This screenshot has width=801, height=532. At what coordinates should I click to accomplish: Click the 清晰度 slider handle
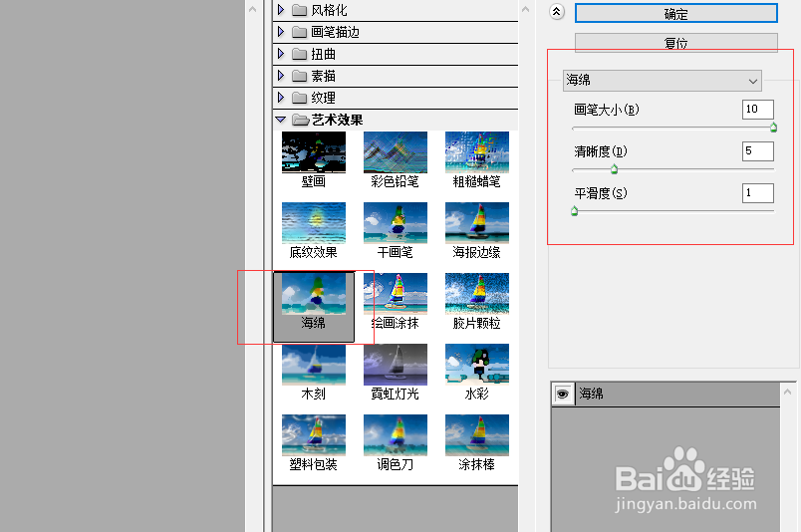614,169
